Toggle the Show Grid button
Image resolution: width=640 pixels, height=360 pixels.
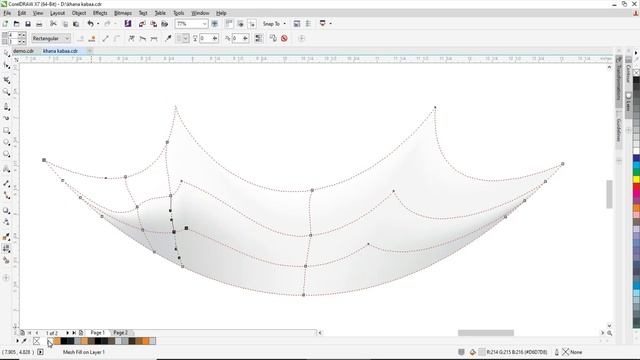tap(240, 24)
